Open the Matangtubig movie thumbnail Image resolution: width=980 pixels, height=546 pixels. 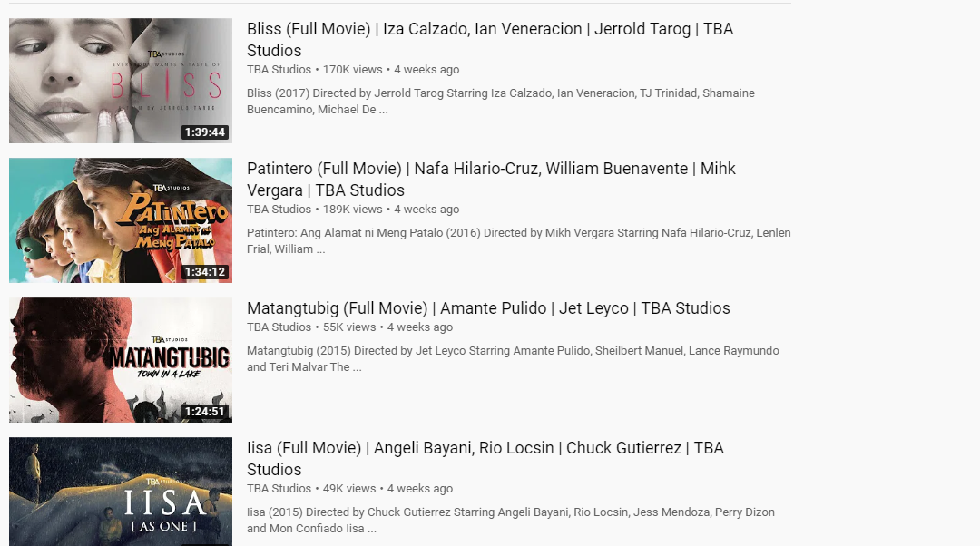121,360
